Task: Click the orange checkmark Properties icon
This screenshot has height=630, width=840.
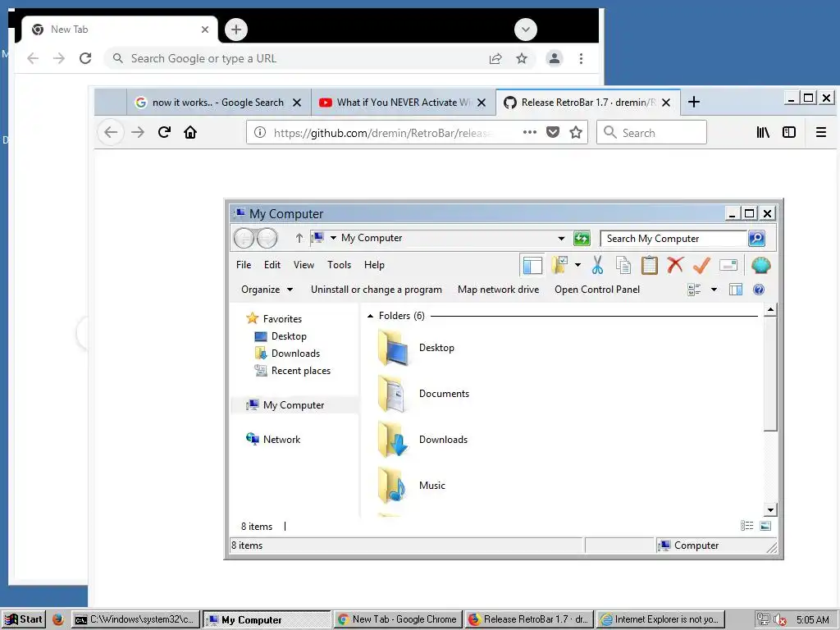Action: click(x=702, y=265)
